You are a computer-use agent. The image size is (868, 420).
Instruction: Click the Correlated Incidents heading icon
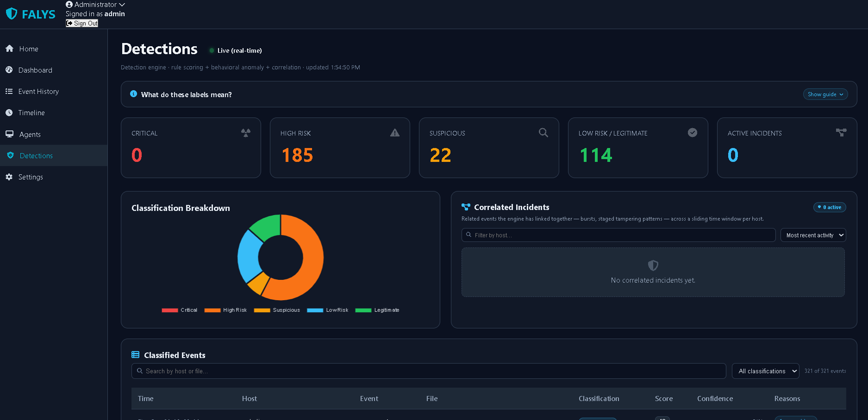coord(466,207)
